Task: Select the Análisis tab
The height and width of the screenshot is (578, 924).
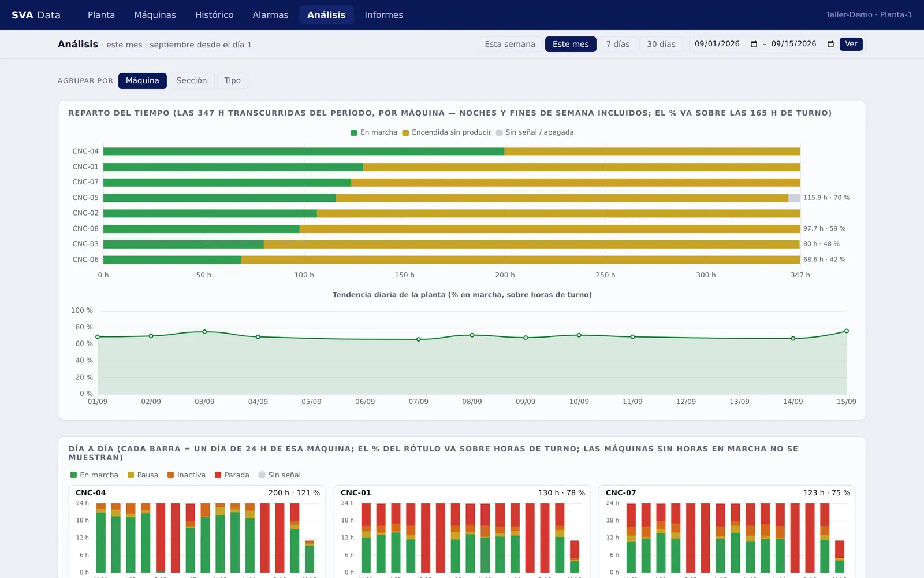Action: pyautogui.click(x=326, y=15)
